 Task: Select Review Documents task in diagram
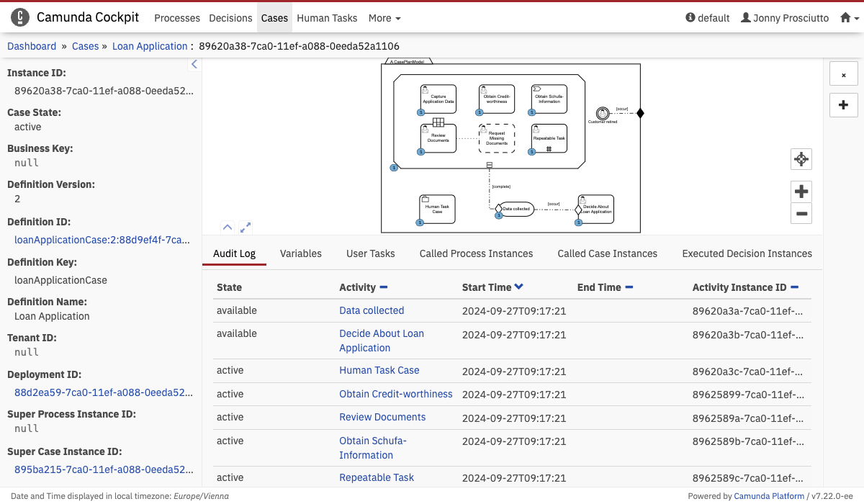pos(438,138)
